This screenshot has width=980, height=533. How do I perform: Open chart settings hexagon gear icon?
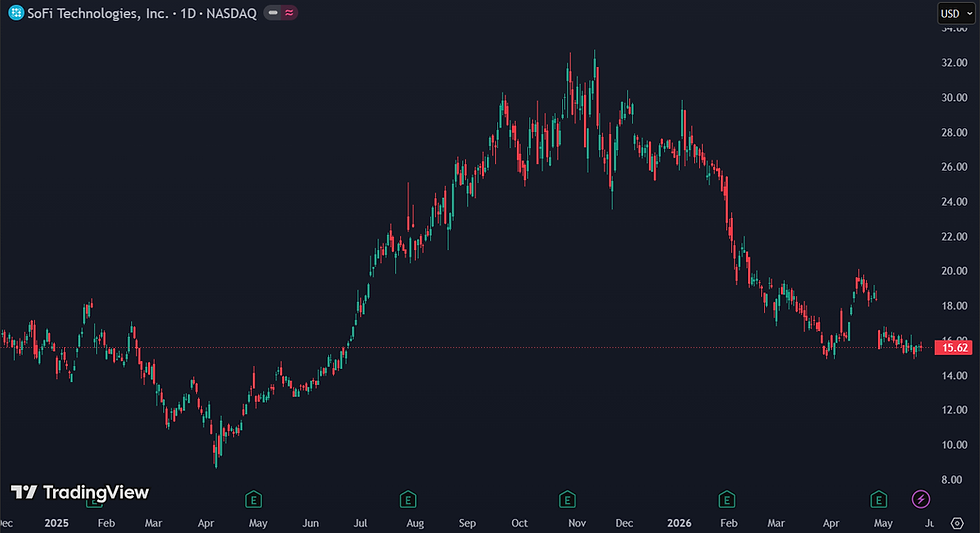click(x=957, y=523)
